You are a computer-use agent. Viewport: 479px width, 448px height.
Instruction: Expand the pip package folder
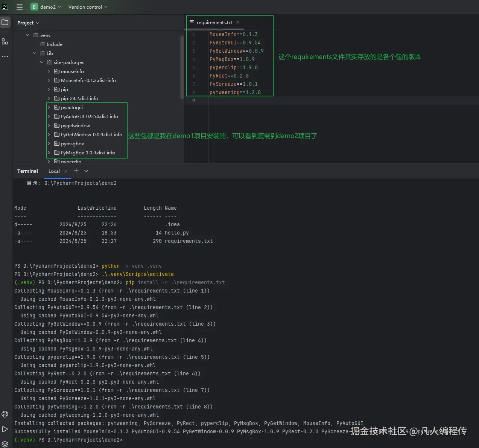pyautogui.click(x=49, y=89)
